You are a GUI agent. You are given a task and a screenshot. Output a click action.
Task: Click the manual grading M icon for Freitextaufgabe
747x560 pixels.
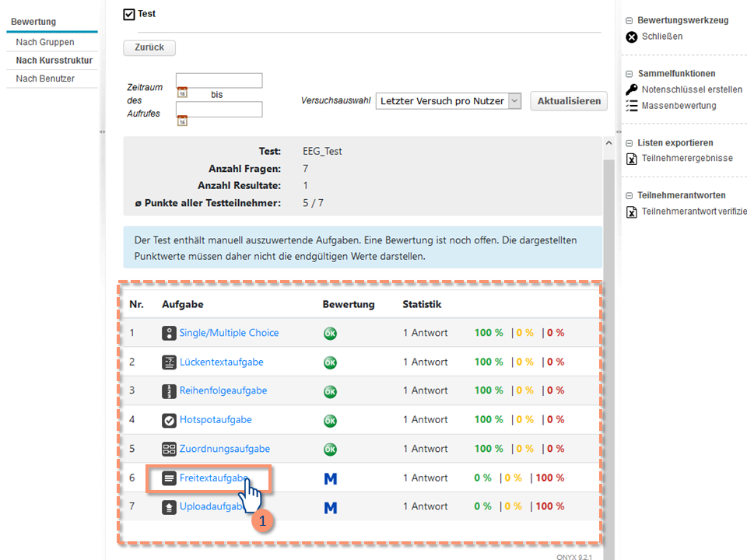(330, 478)
